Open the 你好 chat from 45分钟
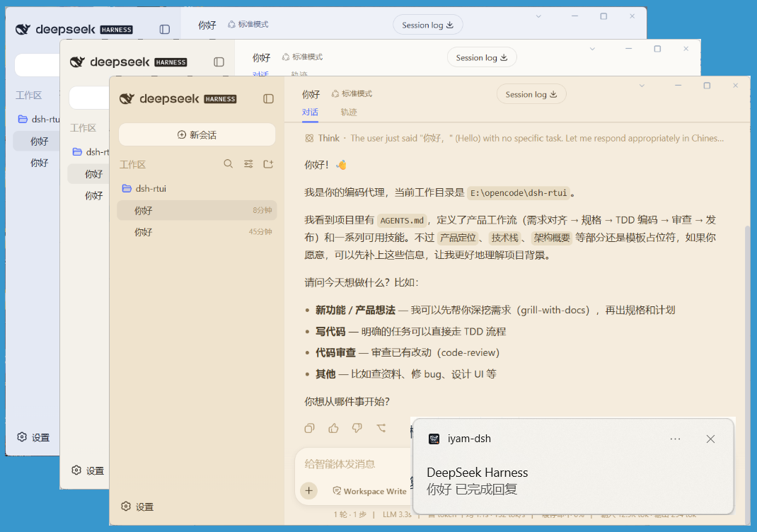Screen dimensions: 757x532 pyautogui.click(x=197, y=232)
